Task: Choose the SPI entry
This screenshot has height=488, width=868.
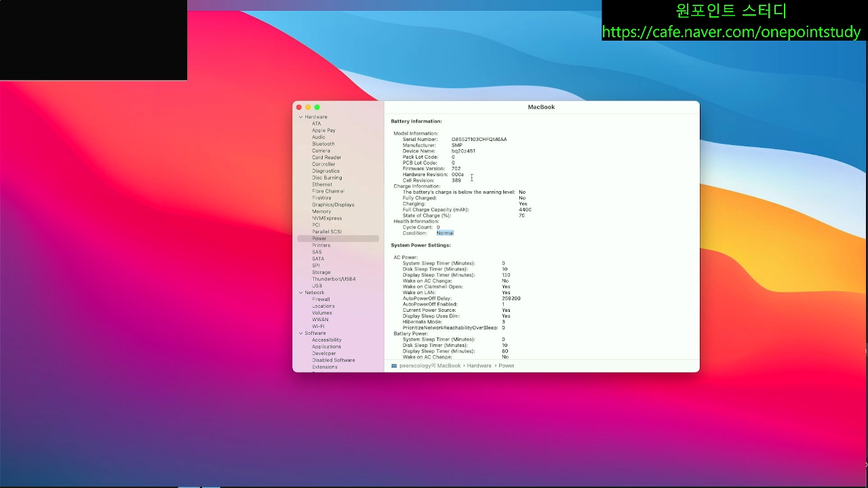Action: [316, 266]
